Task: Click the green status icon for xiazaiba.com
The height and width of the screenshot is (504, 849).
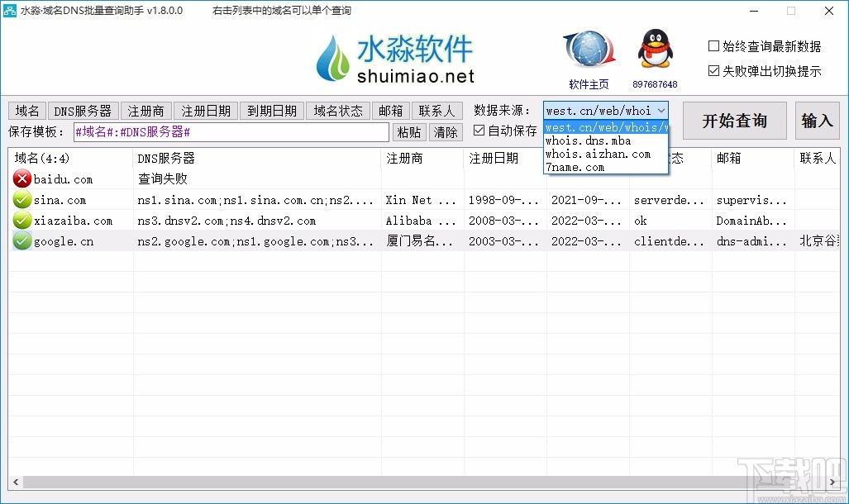Action: 21,220
